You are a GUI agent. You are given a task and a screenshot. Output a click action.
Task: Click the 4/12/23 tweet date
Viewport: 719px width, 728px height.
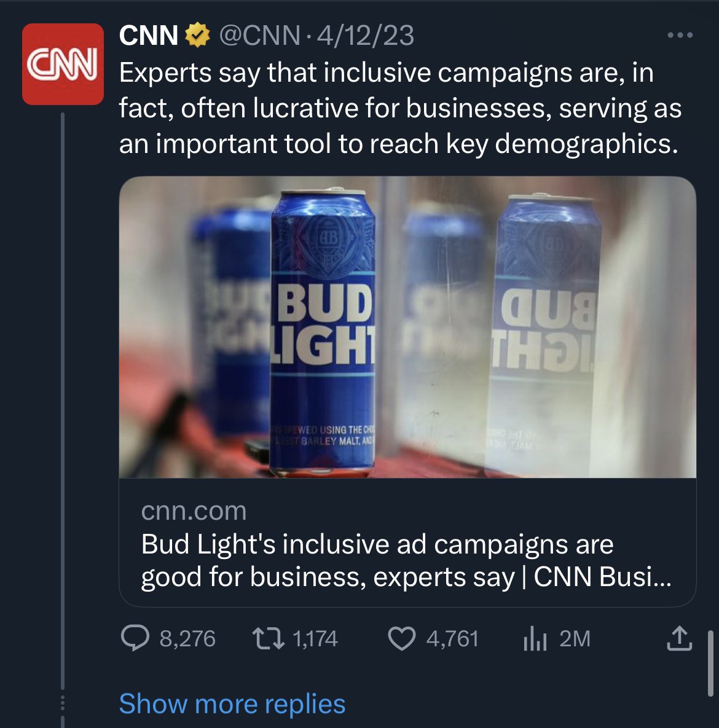click(365, 36)
